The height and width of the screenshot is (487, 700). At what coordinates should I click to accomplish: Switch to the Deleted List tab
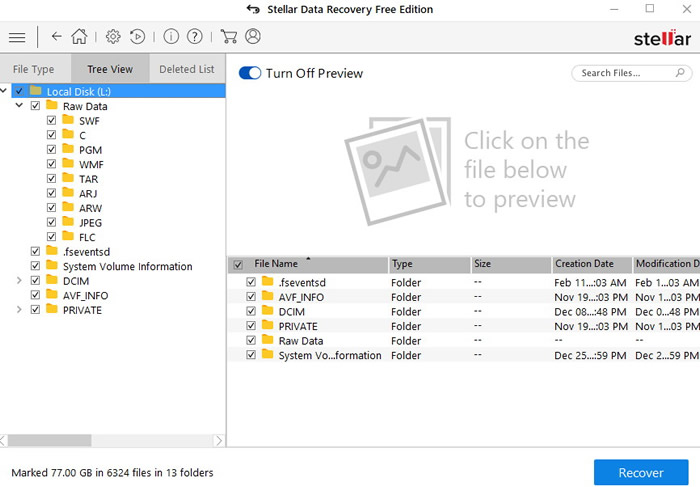point(186,69)
